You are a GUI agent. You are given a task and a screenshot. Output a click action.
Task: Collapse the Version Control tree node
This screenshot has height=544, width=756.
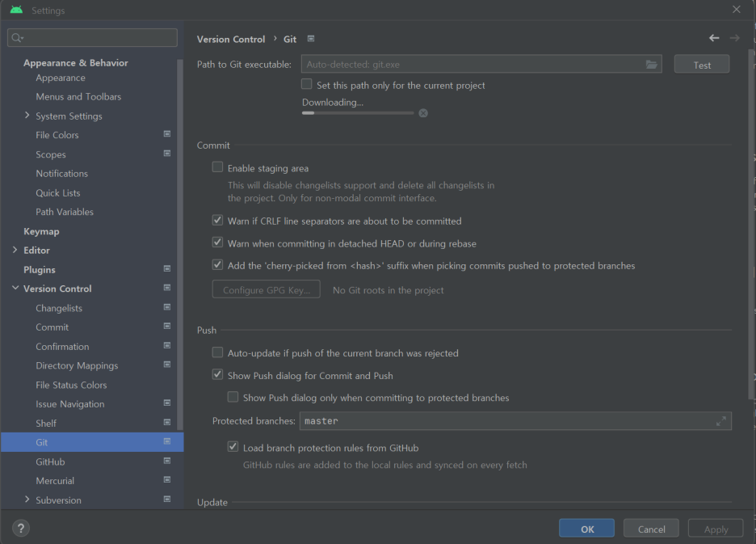point(15,288)
